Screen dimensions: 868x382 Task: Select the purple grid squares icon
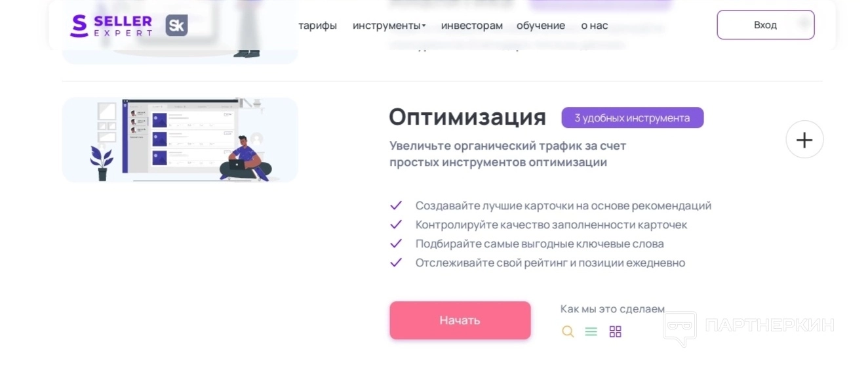615,331
